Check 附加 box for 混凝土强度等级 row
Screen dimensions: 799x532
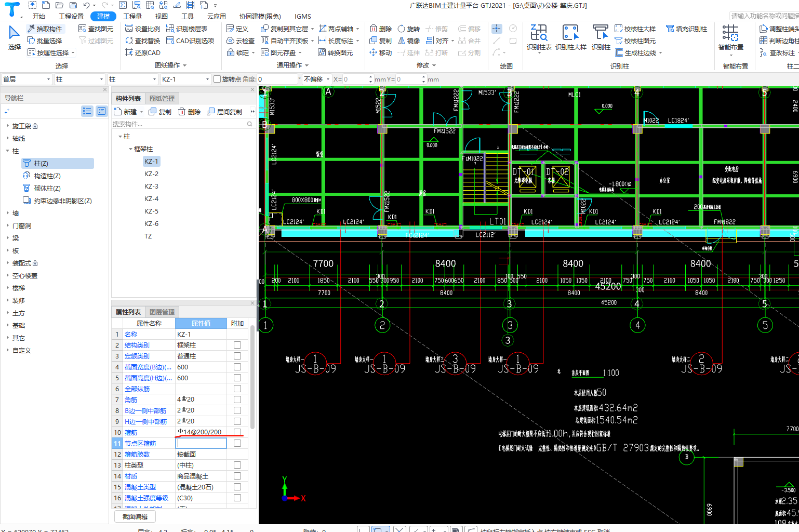(x=237, y=498)
